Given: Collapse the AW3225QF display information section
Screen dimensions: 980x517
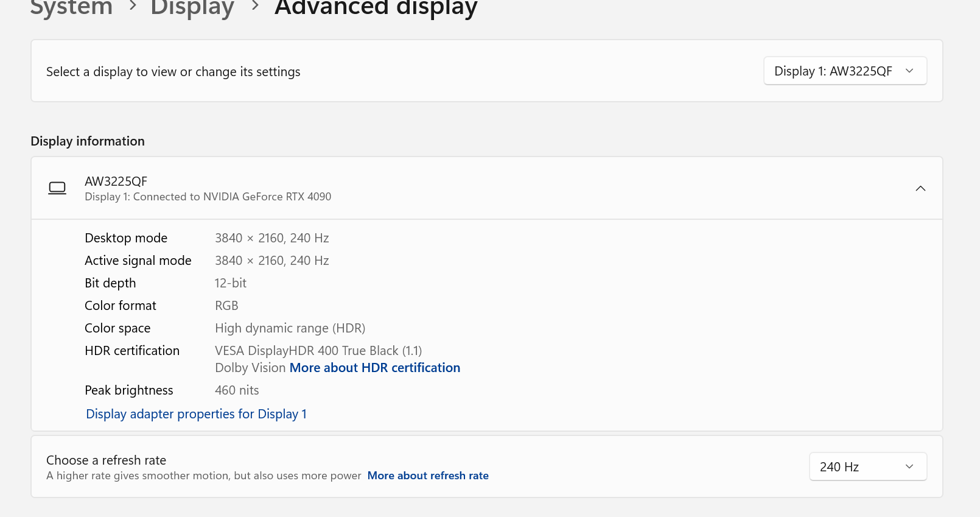Looking at the screenshot, I should 920,188.
